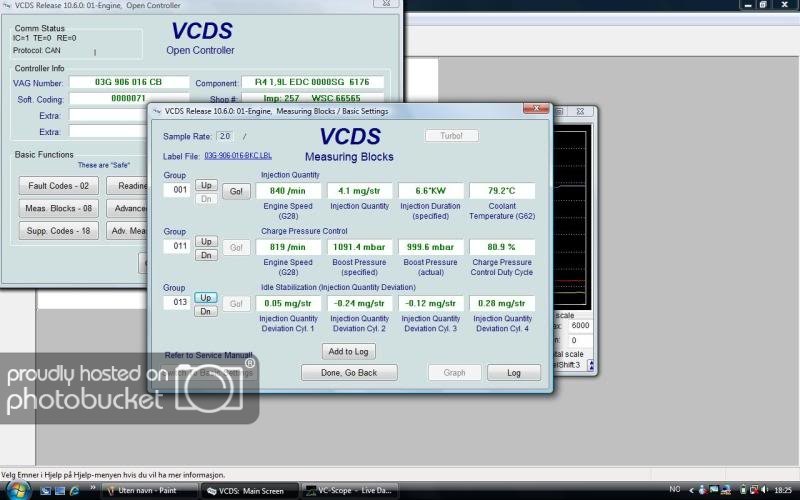Open Windows Start menu orb
800x500 pixels.
pos(19,490)
